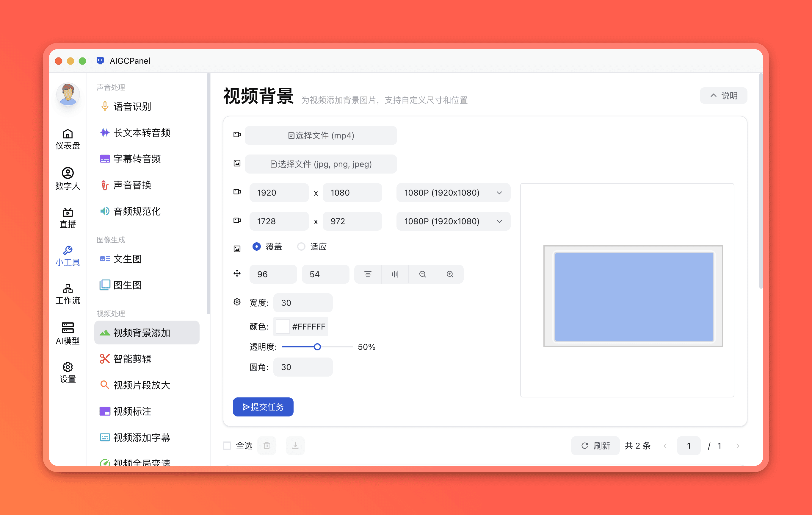812x515 pixels.
Task: Click the vertical center align icon
Action: (395, 274)
